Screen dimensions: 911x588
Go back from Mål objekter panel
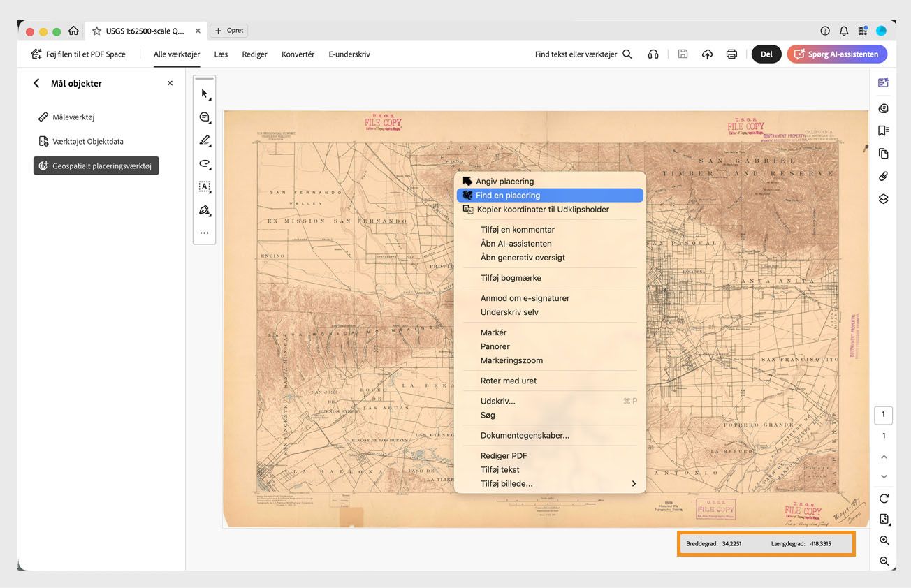36,83
